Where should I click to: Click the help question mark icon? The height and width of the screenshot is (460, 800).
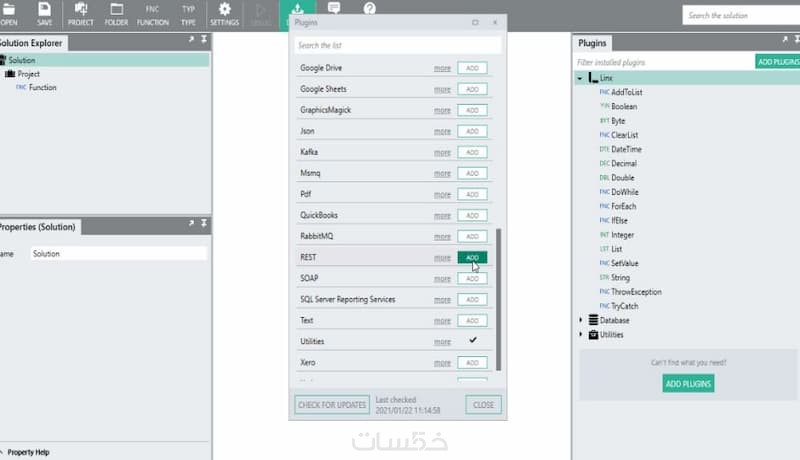point(370,8)
